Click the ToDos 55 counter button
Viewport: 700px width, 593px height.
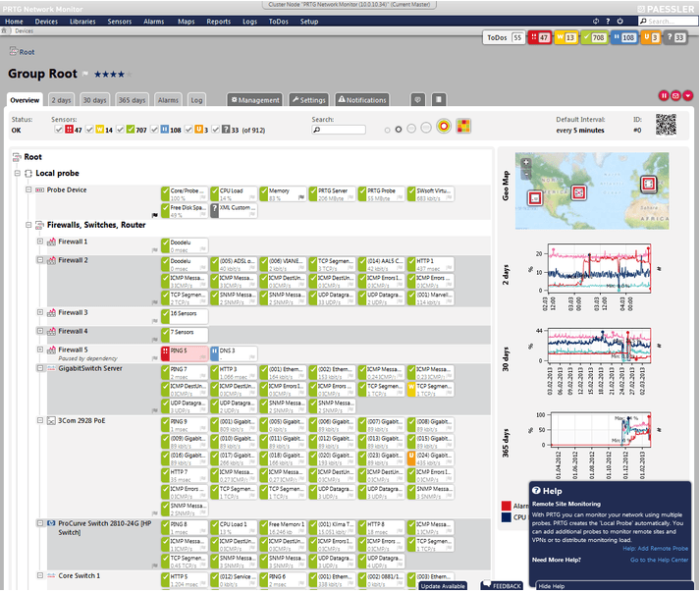pyautogui.click(x=504, y=37)
